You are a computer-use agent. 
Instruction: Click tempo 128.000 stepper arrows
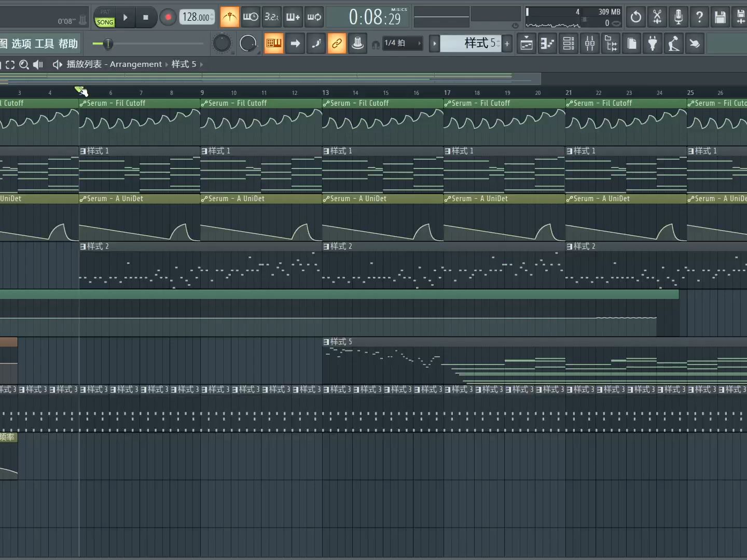click(212, 17)
